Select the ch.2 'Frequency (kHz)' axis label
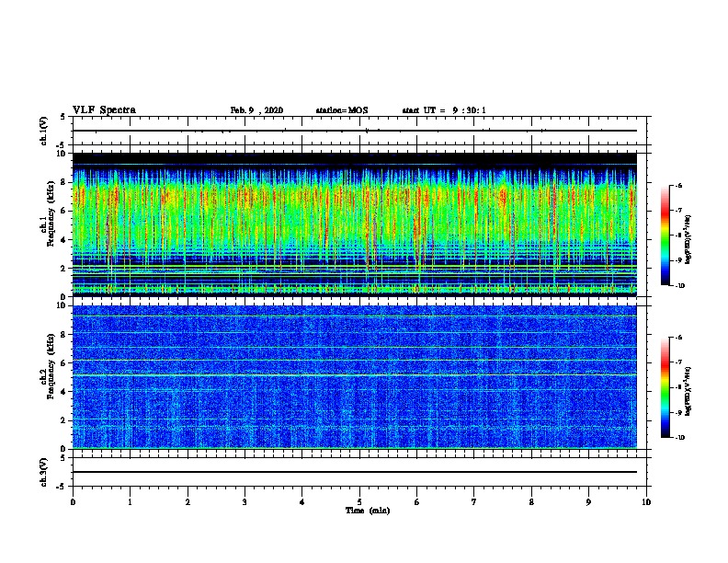Screen dimensions: 728x563 tap(49, 366)
